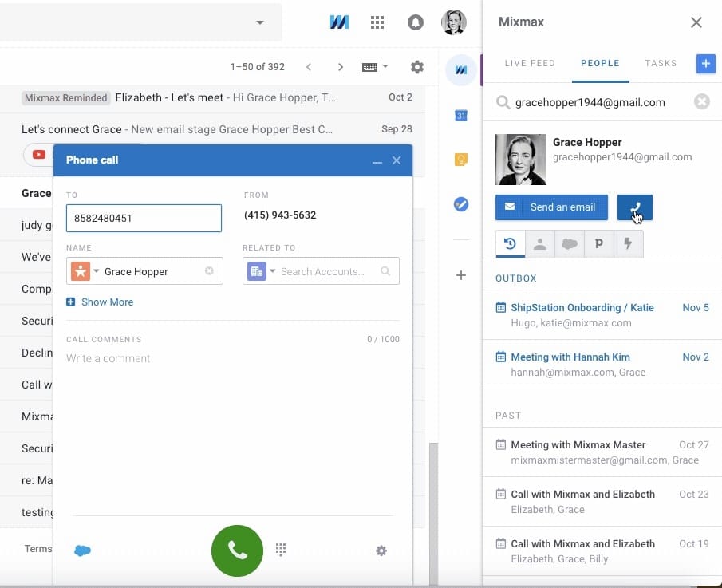Show notifications via bell icon

click(x=416, y=22)
